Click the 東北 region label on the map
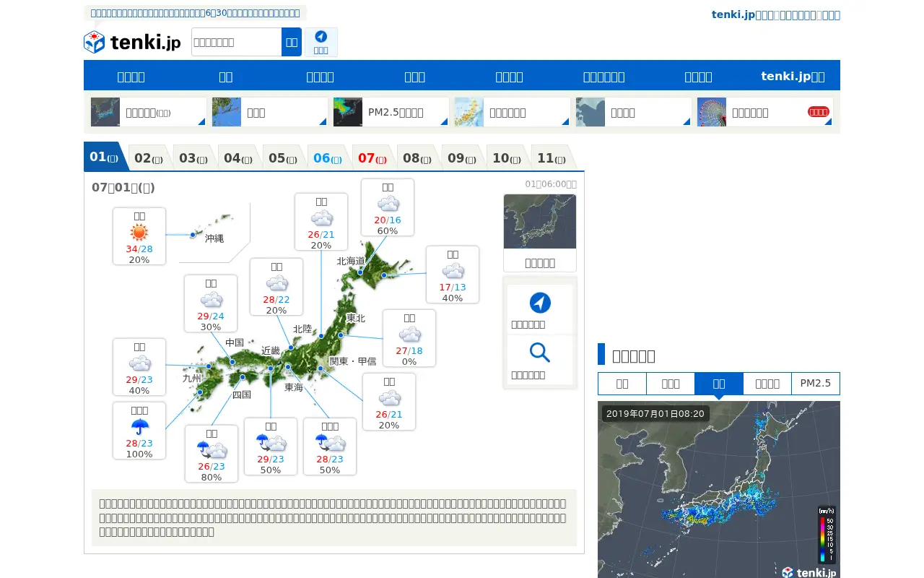The image size is (924, 578). pyautogui.click(x=356, y=318)
